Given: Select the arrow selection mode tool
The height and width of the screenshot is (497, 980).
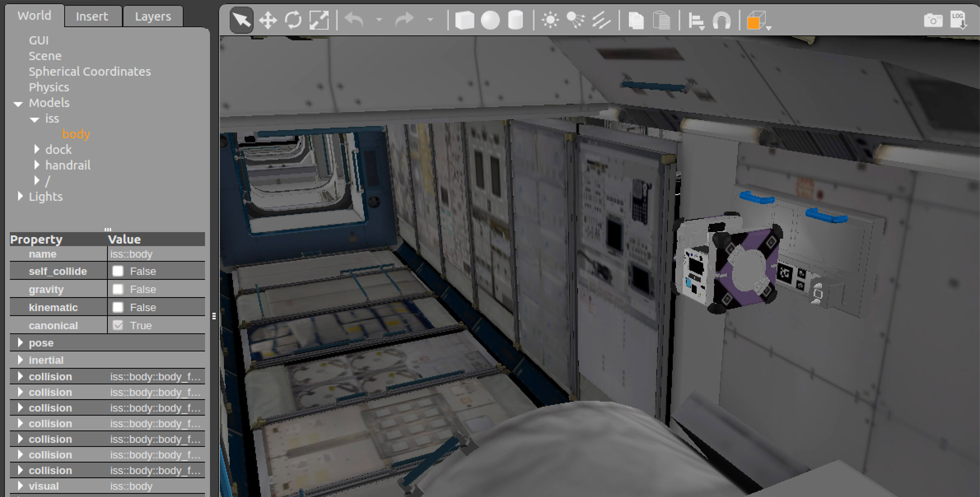Looking at the screenshot, I should point(242,20).
